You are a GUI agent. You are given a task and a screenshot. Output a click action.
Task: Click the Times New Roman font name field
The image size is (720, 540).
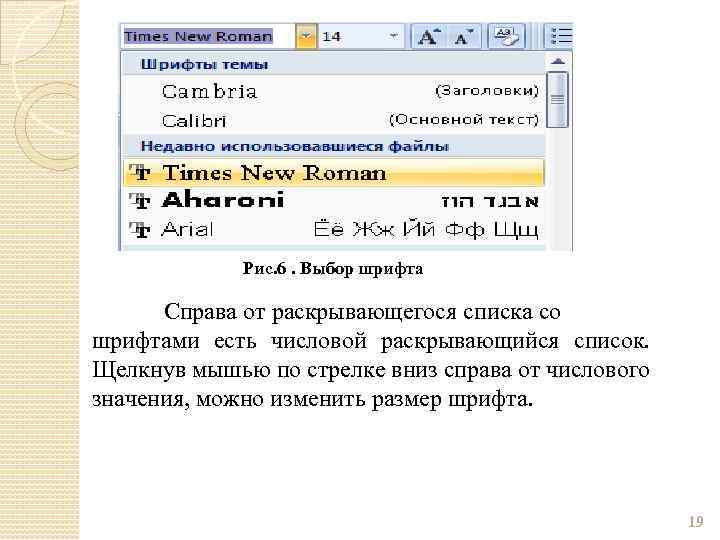[208, 36]
